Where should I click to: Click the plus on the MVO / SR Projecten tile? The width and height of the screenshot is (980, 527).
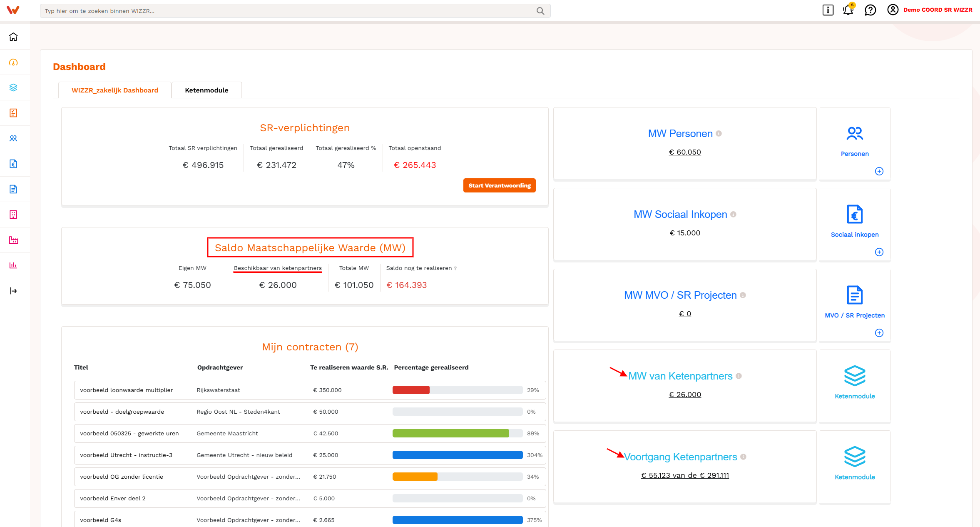pyautogui.click(x=879, y=333)
